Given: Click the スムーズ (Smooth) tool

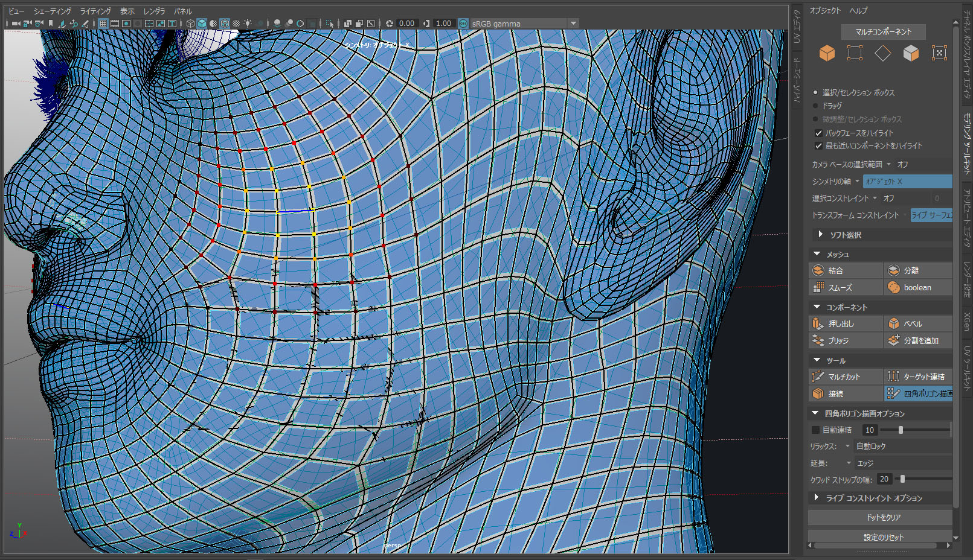Looking at the screenshot, I should point(846,287).
